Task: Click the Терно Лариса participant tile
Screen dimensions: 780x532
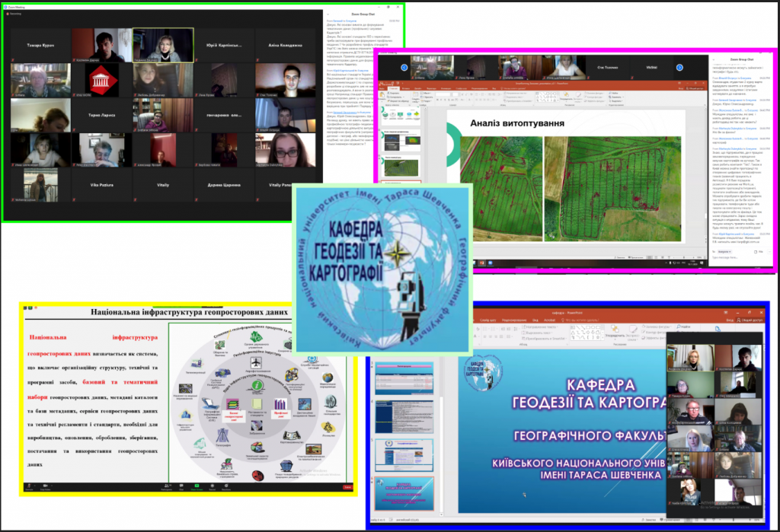Action: pyautogui.click(x=101, y=115)
